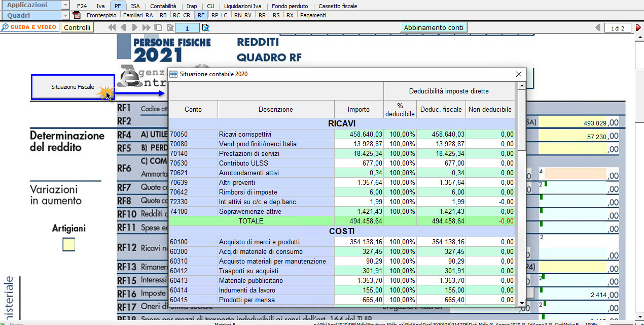Click the Abbinamento conti button
The image size is (644, 325).
click(x=434, y=27)
